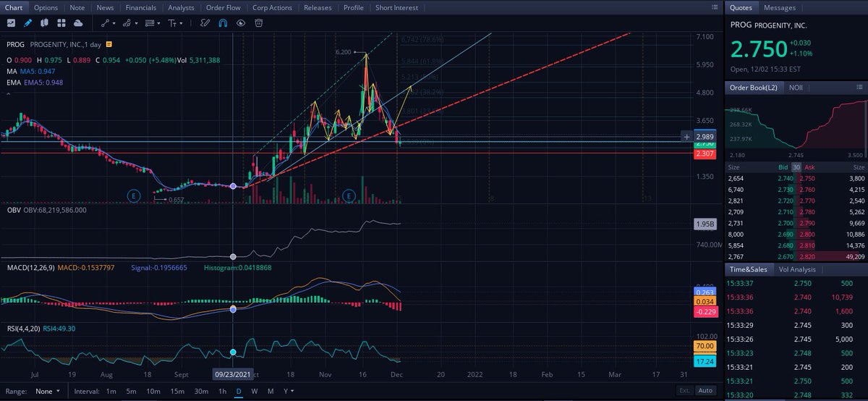868x401 pixels.
Task: Open the Order Flow tab
Action: tap(224, 7)
